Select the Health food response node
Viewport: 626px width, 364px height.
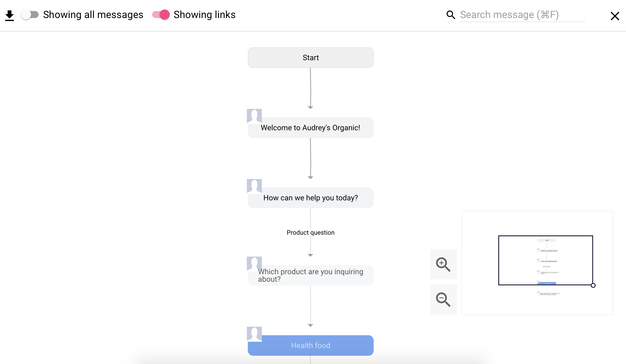(x=310, y=345)
